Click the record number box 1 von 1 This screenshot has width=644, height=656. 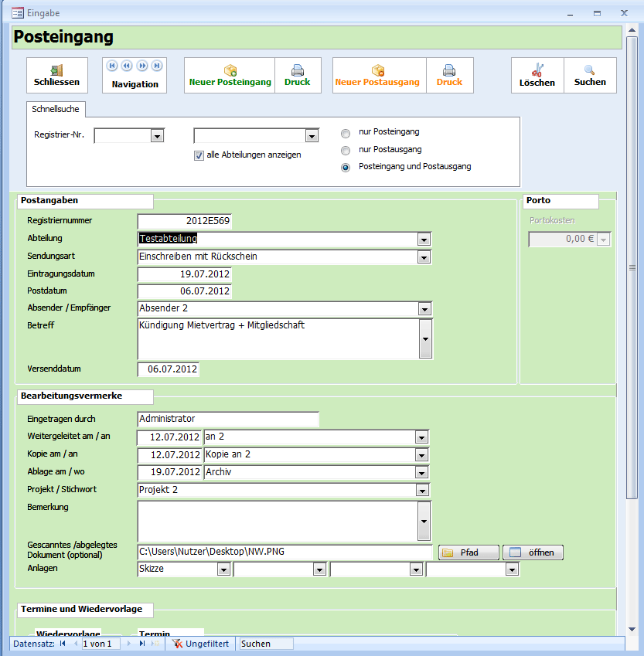click(101, 644)
